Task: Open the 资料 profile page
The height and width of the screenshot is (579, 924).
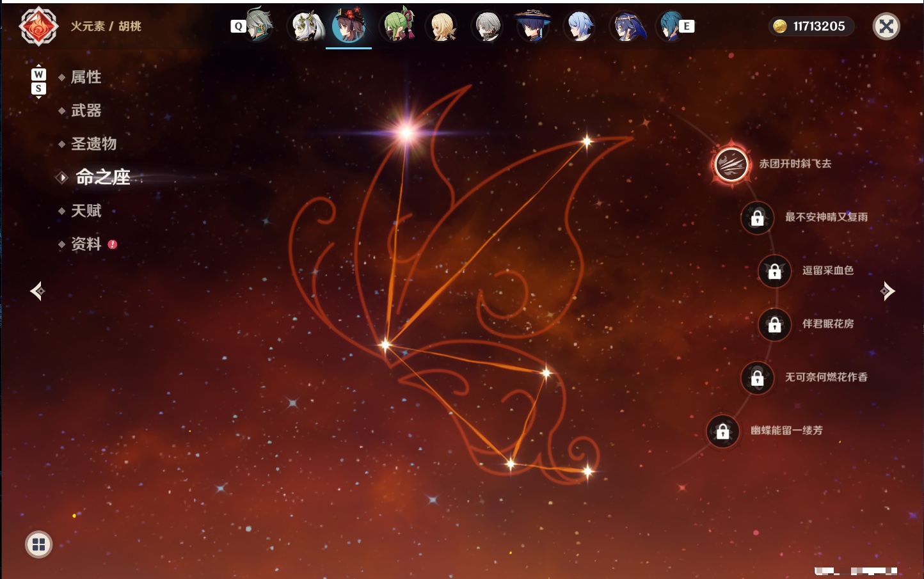Action: tap(86, 244)
